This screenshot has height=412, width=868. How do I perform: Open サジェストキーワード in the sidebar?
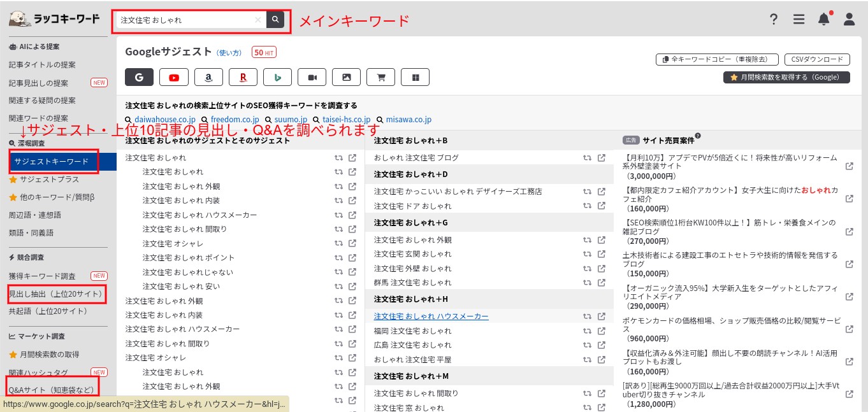[x=52, y=162]
